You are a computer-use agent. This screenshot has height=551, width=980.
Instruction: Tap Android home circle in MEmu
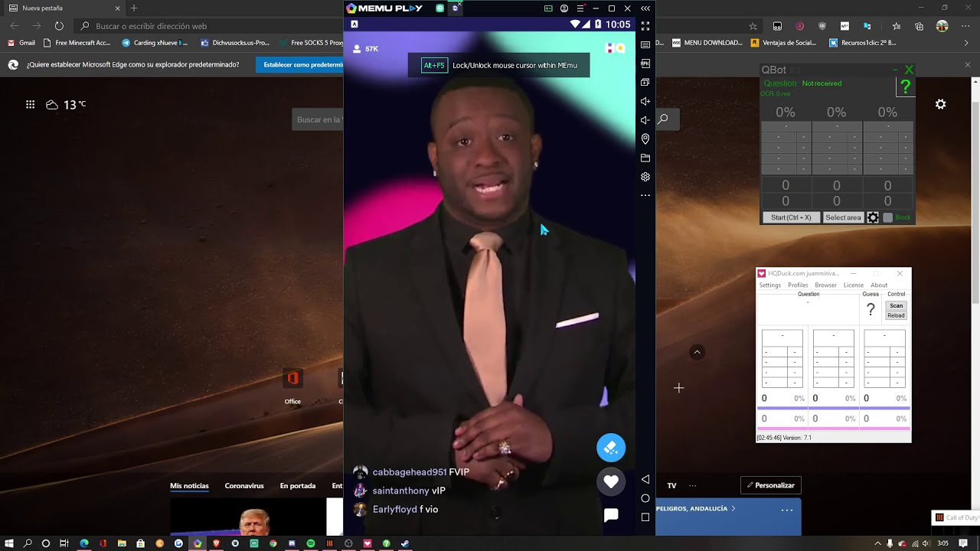645,498
